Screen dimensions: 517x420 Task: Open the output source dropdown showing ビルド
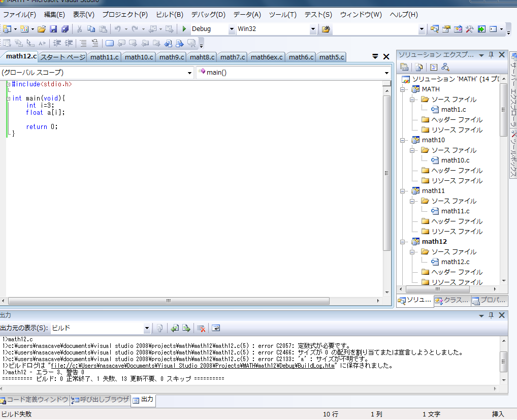(147, 329)
